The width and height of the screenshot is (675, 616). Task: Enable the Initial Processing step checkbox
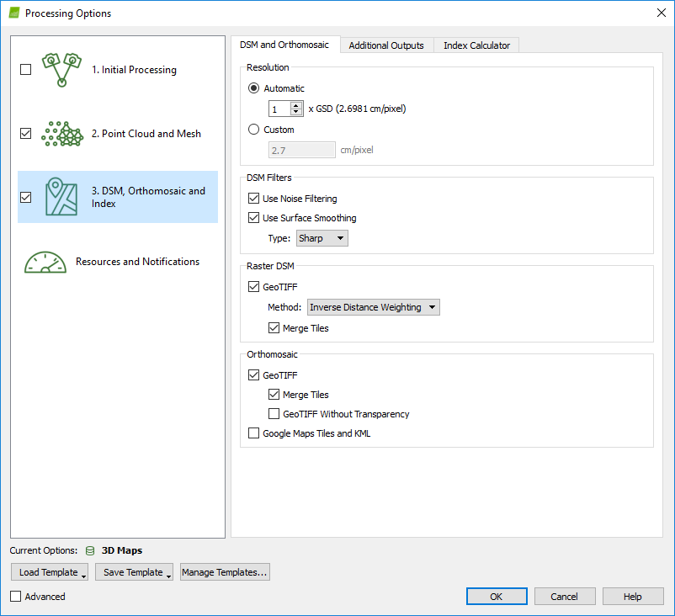coord(25,70)
